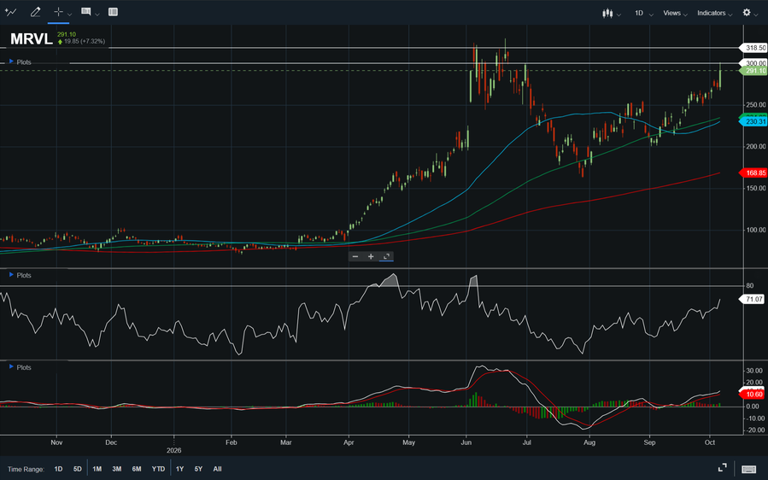Expand Plots in the price chart pane

20,62
